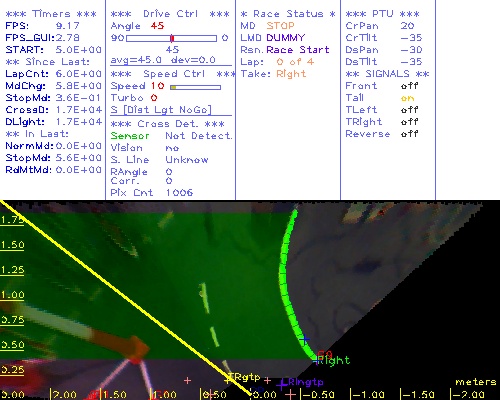This screenshot has height=400, width=500.
Task: Click the STOP mode value
Action: (280, 26)
